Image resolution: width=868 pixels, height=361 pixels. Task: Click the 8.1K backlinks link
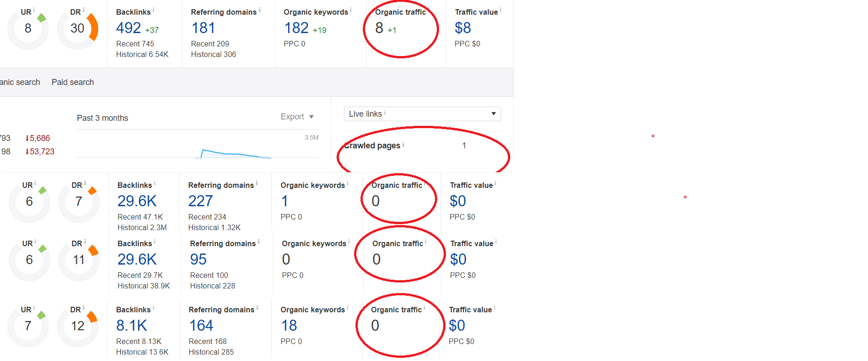[x=132, y=326]
